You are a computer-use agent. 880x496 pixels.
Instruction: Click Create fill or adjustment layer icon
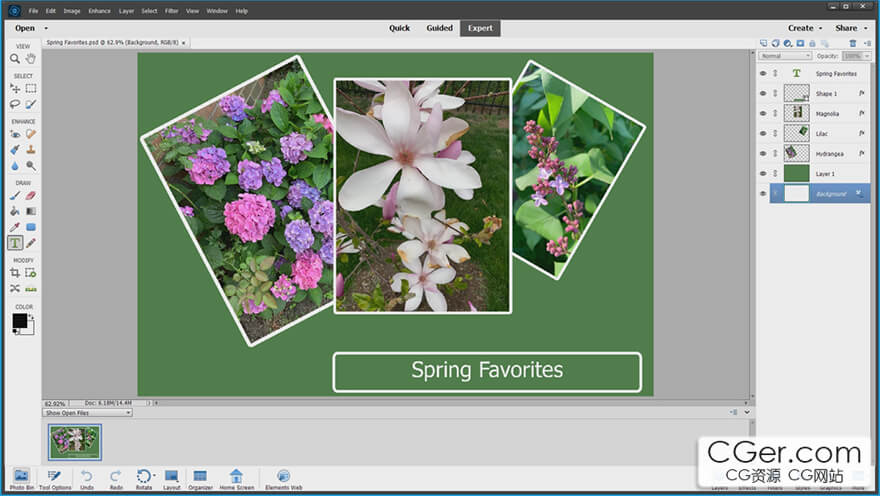pyautogui.click(x=787, y=43)
